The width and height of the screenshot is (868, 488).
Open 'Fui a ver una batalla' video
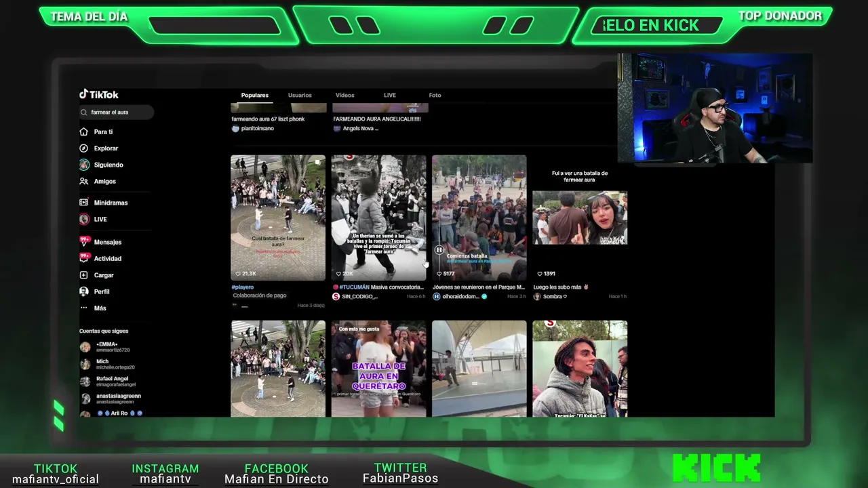coord(580,218)
